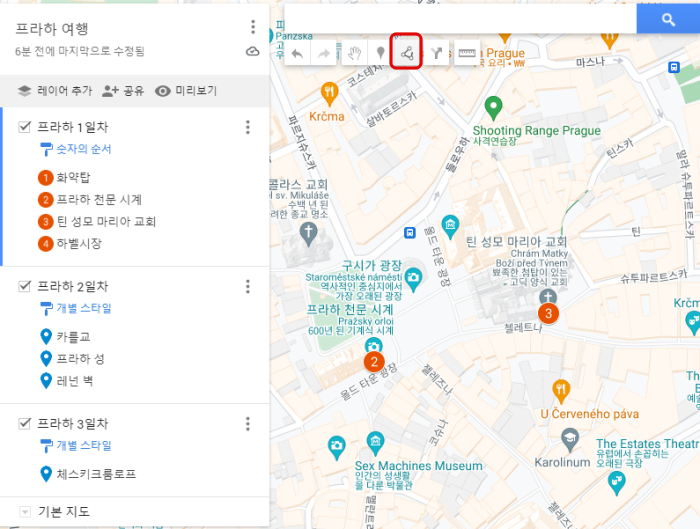Select the hand pan tool

(354, 54)
